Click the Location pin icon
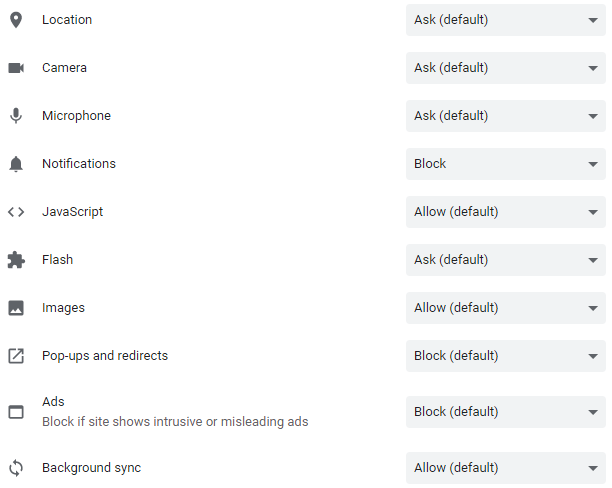Image resolution: width=612 pixels, height=488 pixels. (15, 20)
